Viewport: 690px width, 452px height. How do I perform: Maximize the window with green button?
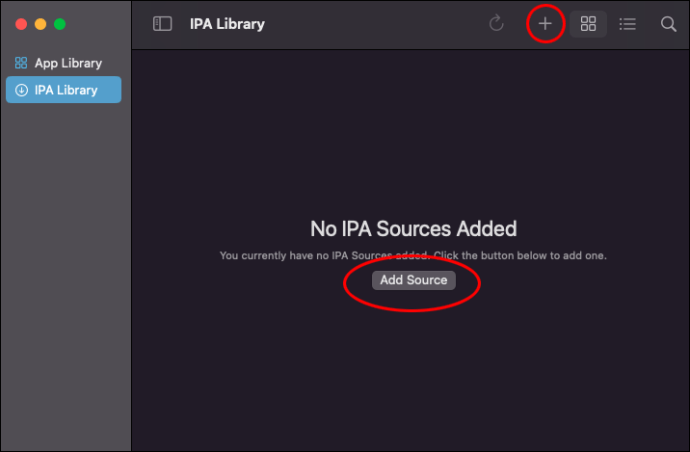(x=60, y=24)
